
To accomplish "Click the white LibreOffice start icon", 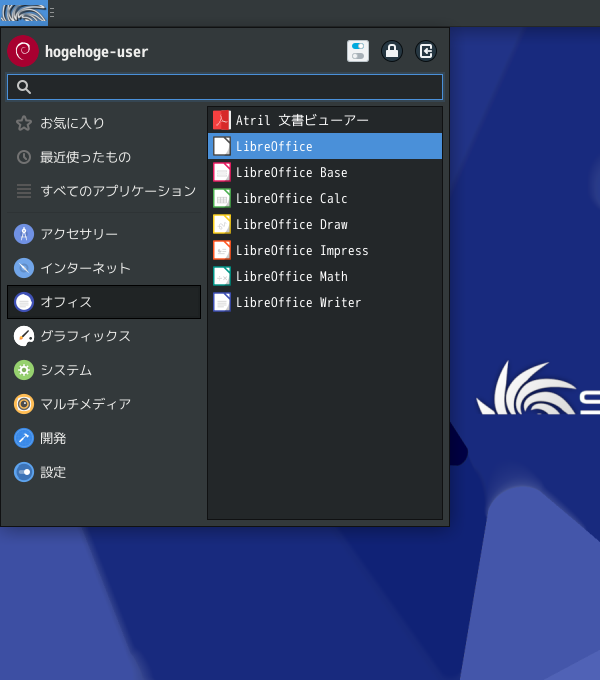I will tap(222, 146).
